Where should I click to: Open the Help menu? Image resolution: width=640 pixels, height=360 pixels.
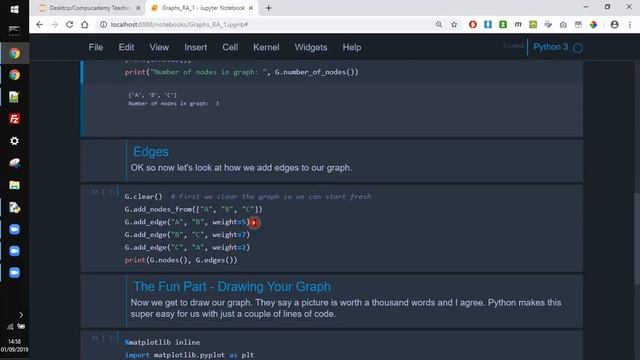coord(351,47)
